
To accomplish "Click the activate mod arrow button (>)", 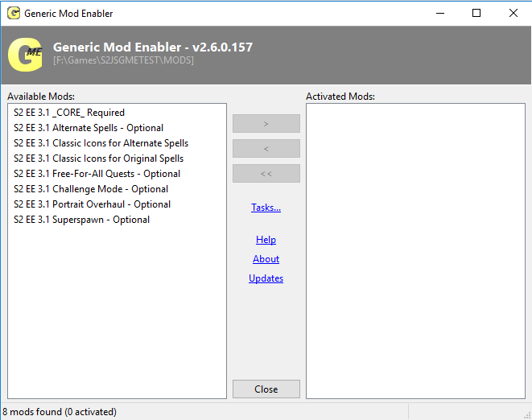I will [266, 124].
